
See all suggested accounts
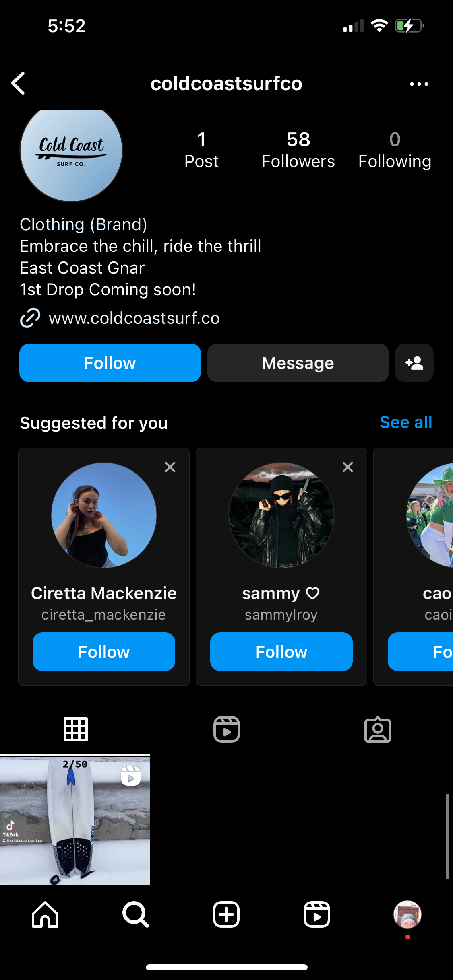pyautogui.click(x=405, y=422)
